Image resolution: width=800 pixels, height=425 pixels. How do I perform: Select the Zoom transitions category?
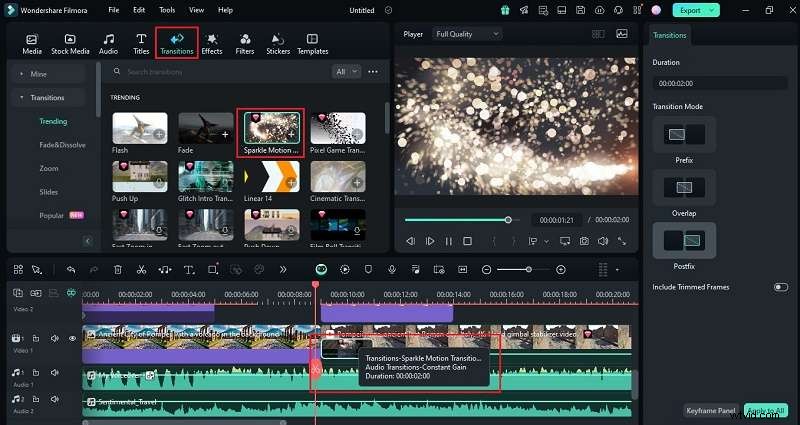pos(49,168)
